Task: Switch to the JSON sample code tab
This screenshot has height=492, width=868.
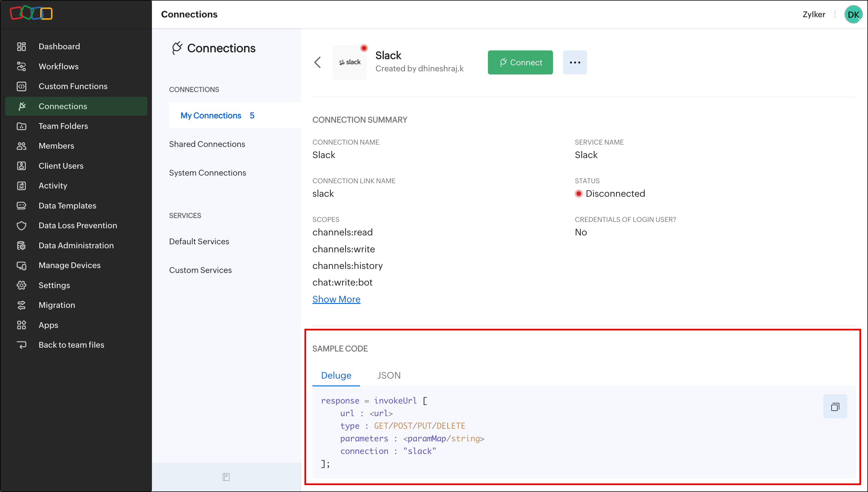Action: [x=388, y=375]
